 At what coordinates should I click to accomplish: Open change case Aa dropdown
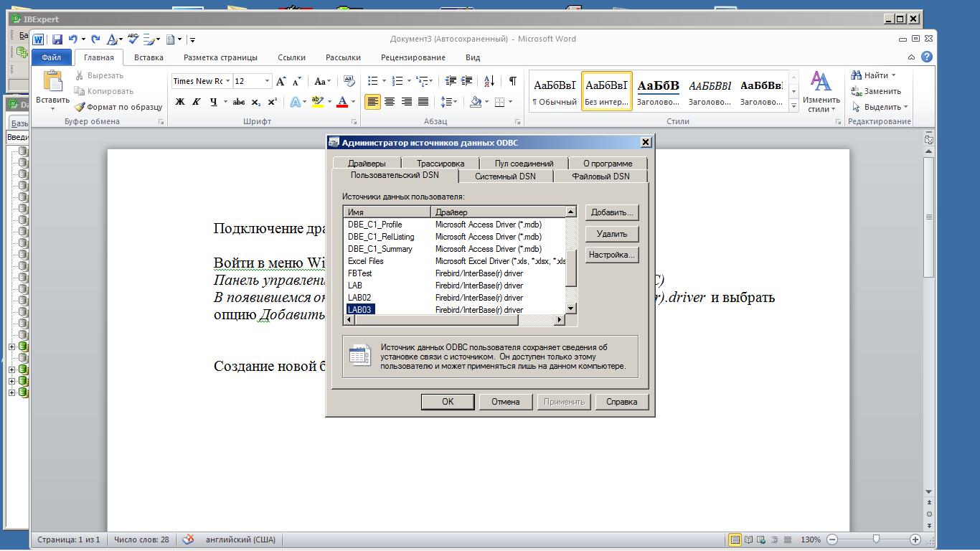click(x=323, y=81)
